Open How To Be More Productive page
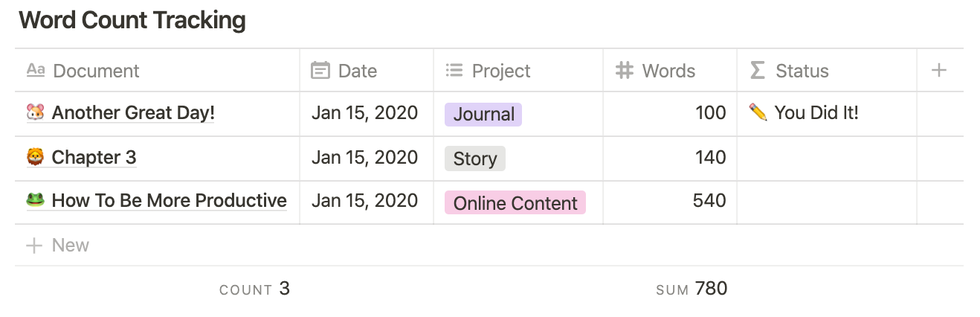 click(x=170, y=201)
